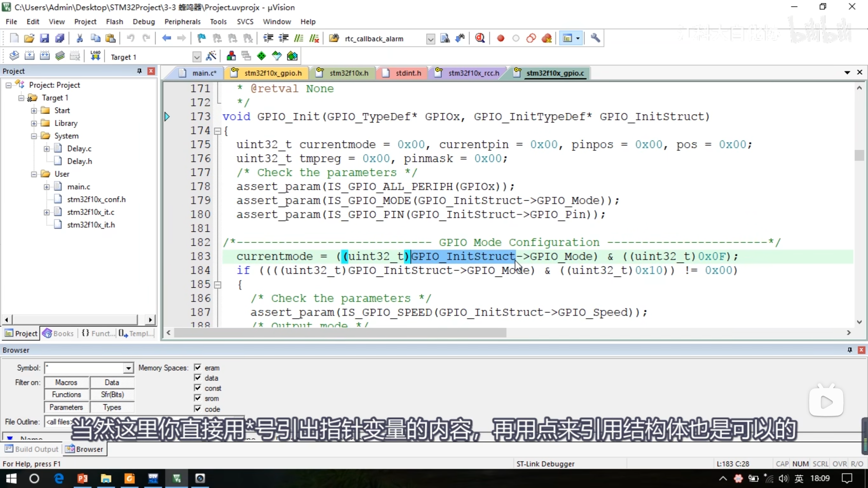The height and width of the screenshot is (488, 868).
Task: Click the Macros filter button
Action: [66, 382]
